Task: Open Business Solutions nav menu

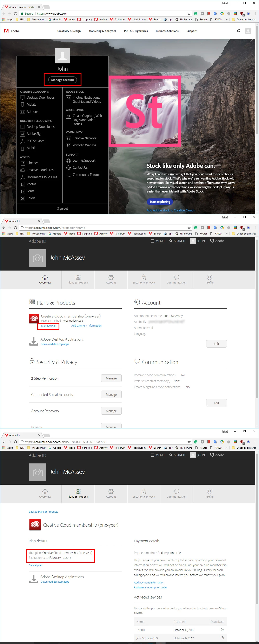Action: 167,31
